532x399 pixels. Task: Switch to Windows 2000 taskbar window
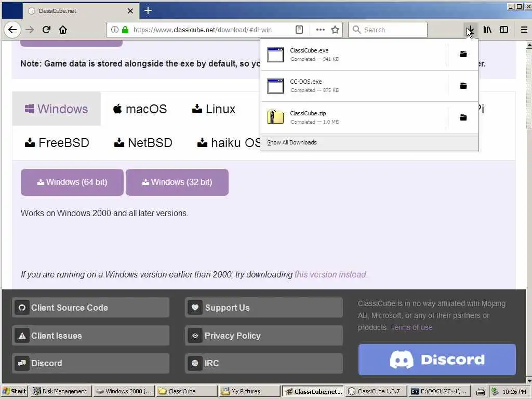(x=124, y=391)
